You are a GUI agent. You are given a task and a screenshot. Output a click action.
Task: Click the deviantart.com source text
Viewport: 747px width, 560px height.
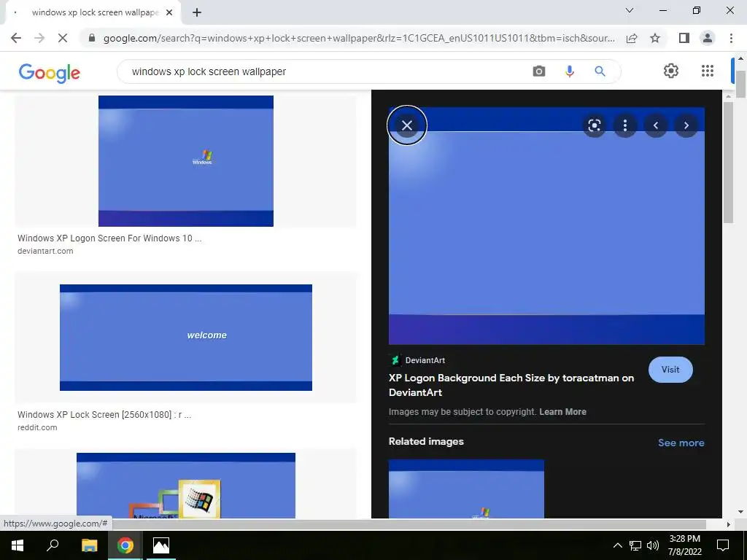pyautogui.click(x=45, y=251)
